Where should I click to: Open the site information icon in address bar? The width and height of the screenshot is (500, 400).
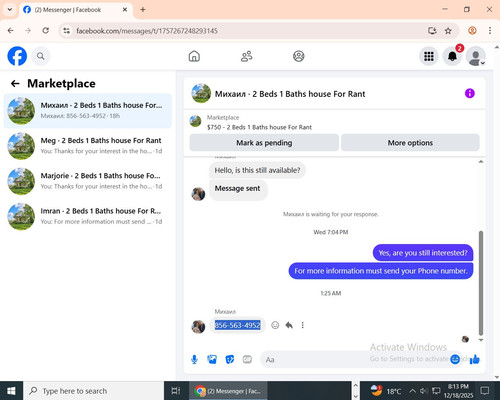point(67,31)
